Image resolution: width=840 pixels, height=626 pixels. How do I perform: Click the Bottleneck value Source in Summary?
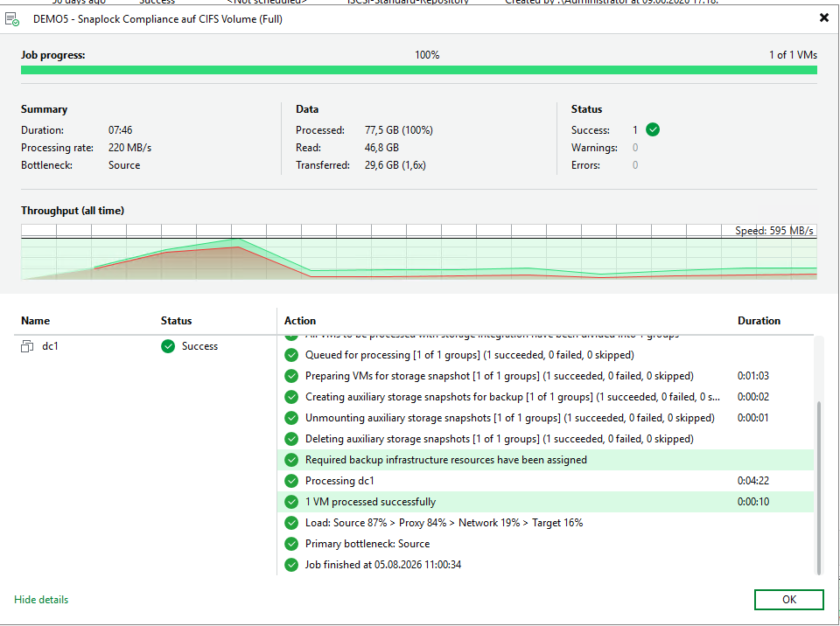124,165
